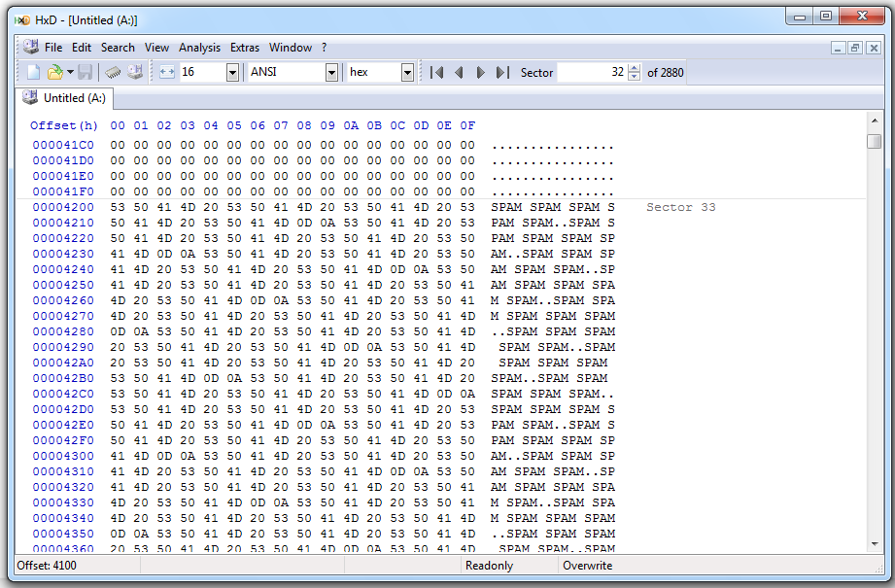Viewport: 895px width, 588px height.
Task: Minimize the inner document window
Action: pos(838,48)
